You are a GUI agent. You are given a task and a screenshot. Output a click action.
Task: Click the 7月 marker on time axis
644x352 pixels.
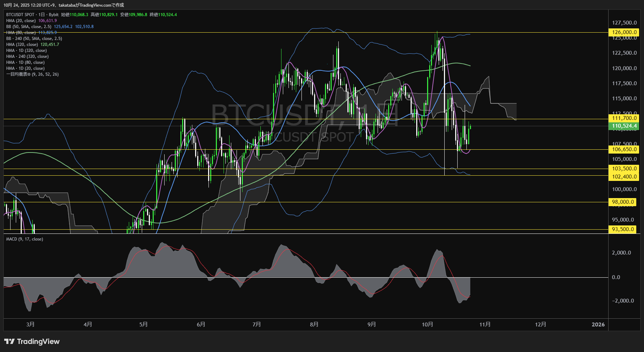[257, 325]
